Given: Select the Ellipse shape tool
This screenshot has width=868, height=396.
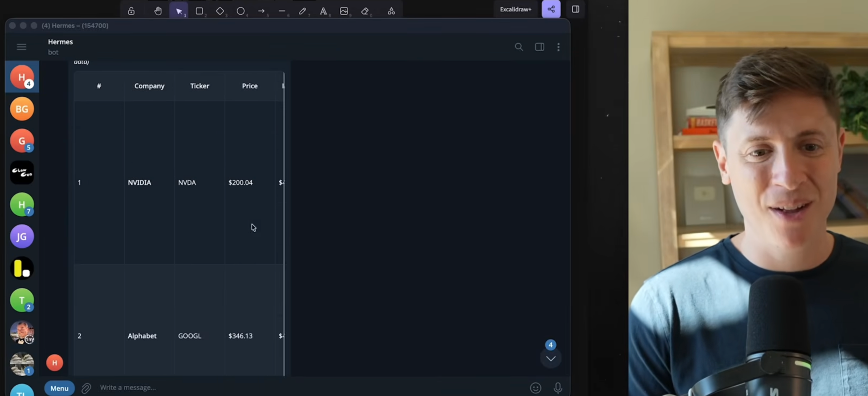Looking at the screenshot, I should (240, 11).
